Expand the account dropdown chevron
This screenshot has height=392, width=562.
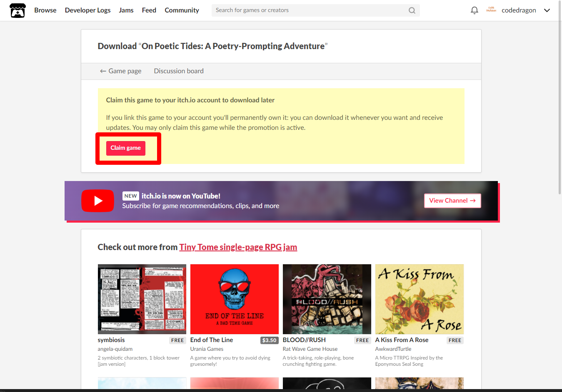coord(547,10)
